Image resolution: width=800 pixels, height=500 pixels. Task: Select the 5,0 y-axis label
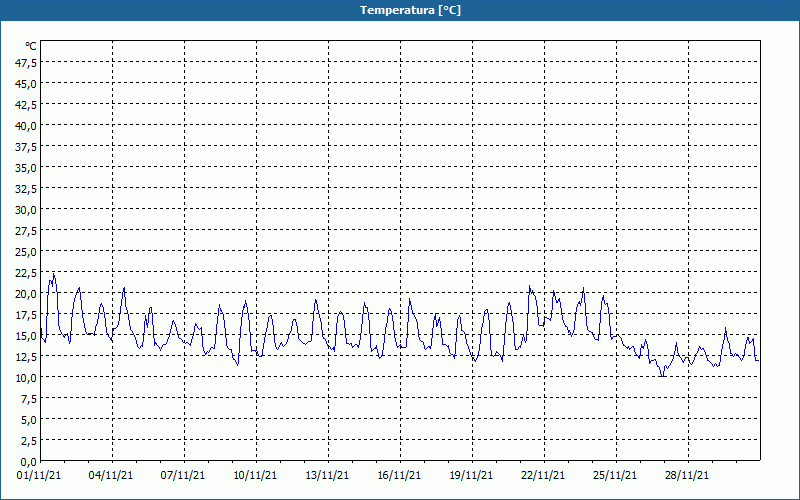pos(29,419)
